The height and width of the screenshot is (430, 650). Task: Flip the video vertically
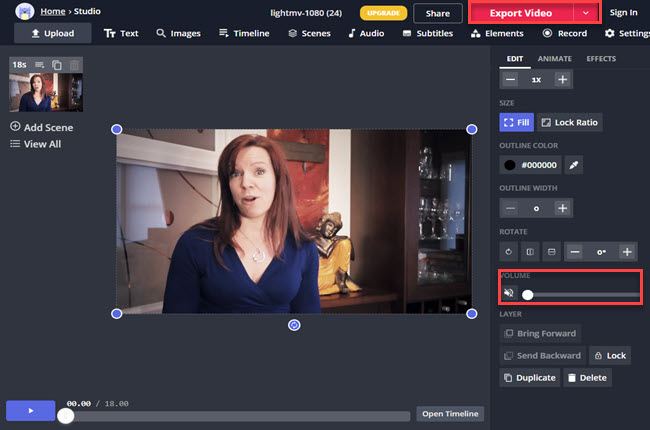(552, 252)
